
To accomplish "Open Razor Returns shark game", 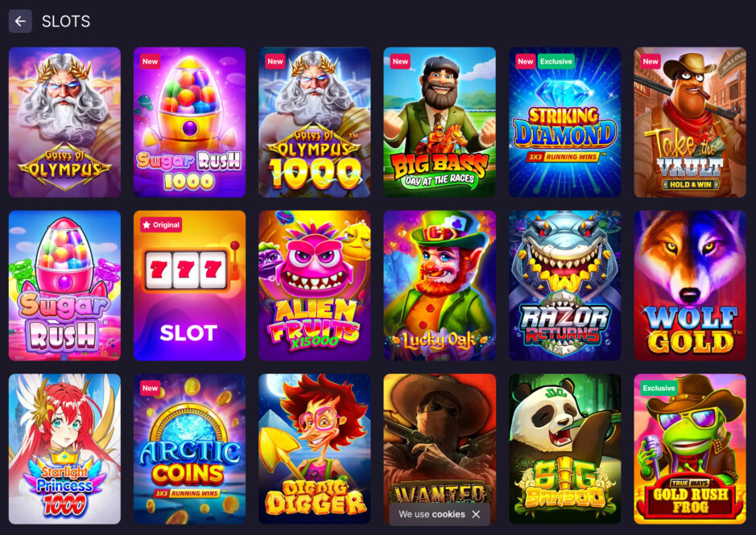I will [x=564, y=286].
